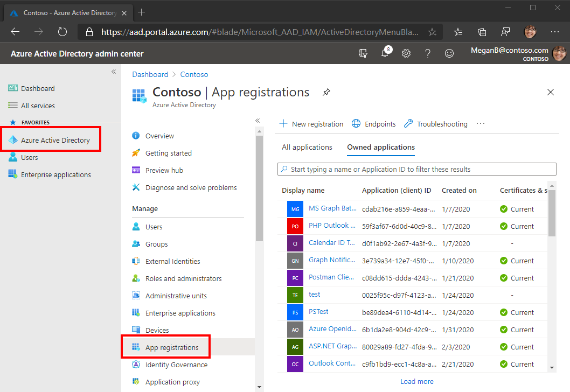Image resolution: width=570 pixels, height=392 pixels.
Task: Open the feedback smiley icon
Action: pos(449,53)
